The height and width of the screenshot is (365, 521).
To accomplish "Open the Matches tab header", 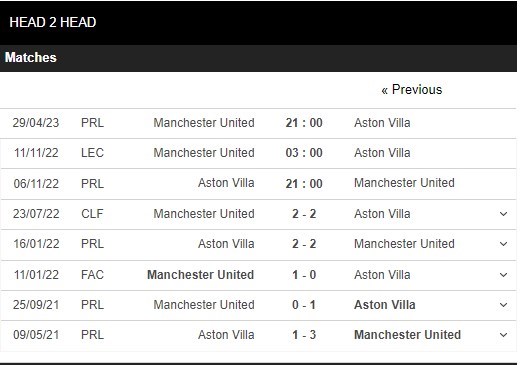I will tap(31, 57).
